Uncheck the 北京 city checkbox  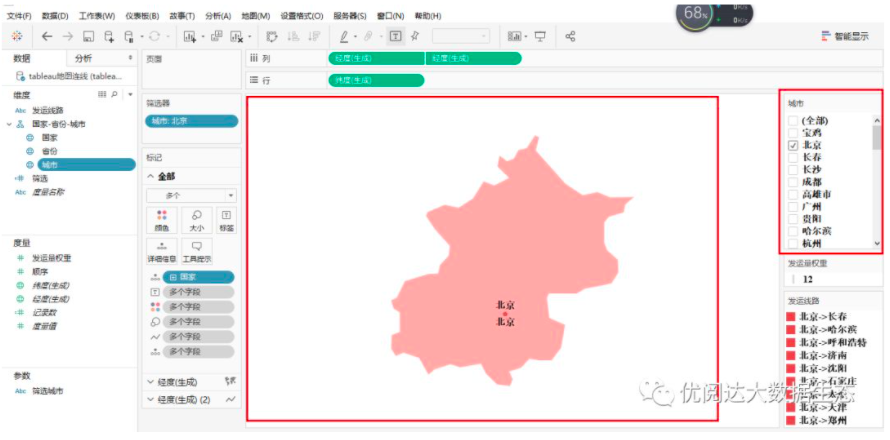pos(794,145)
